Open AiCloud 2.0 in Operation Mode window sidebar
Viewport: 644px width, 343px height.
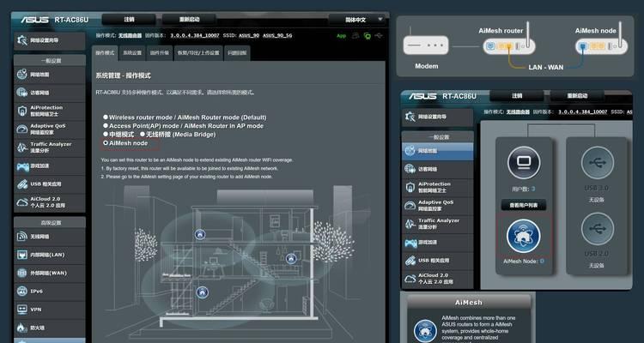(49, 202)
